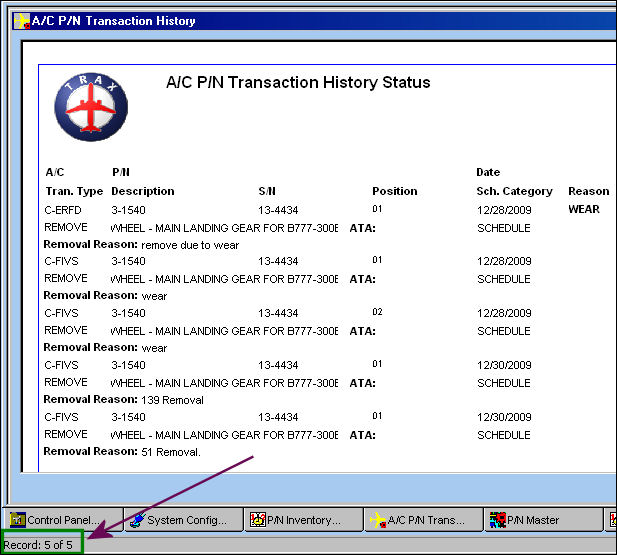617x555 pixels.
Task: Click the Control Panel tab icon
Action: (x=18, y=520)
